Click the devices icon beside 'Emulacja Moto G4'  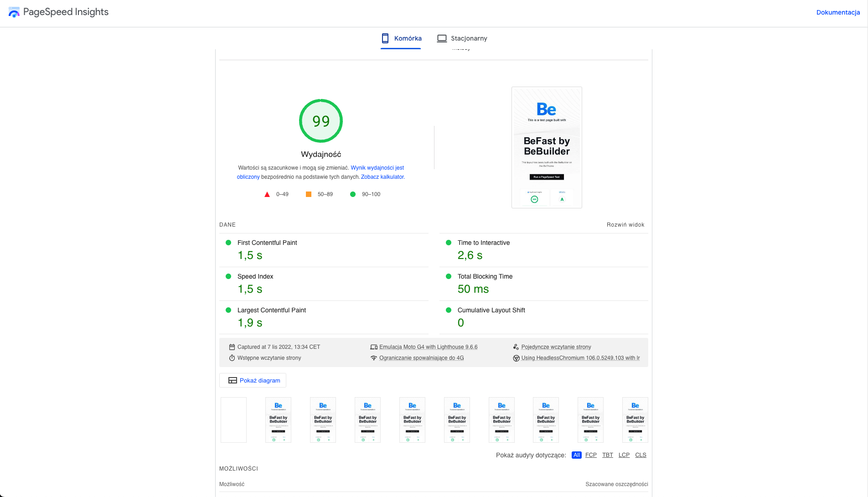374,347
